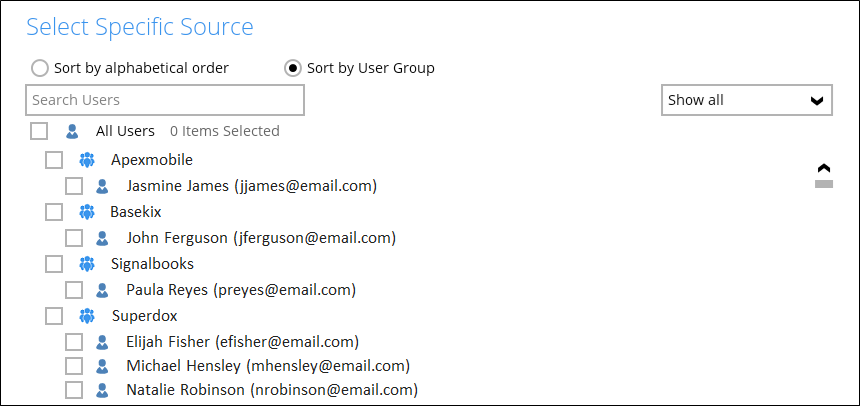Select the Natalie Robinson list entry
The image size is (860, 406).
271,390
